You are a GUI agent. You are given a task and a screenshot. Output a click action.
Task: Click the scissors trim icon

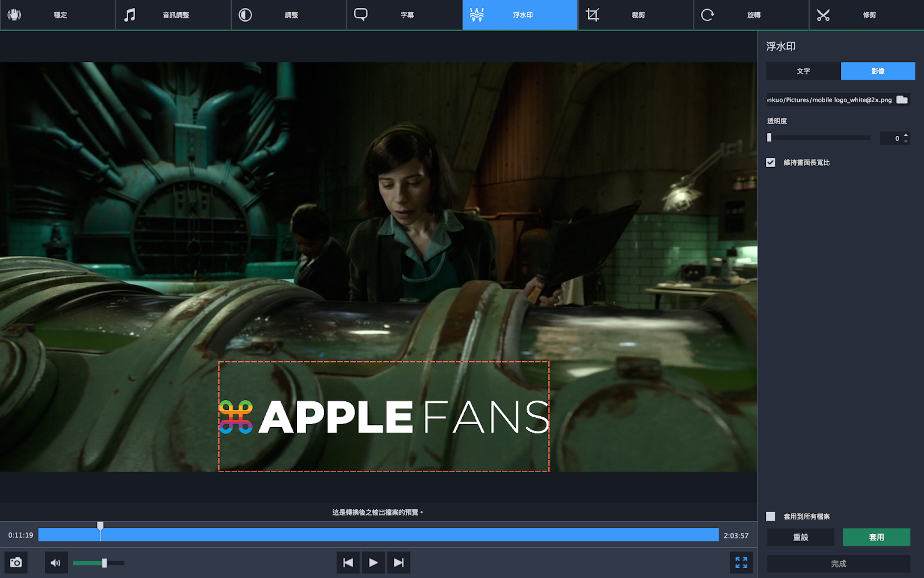point(824,15)
